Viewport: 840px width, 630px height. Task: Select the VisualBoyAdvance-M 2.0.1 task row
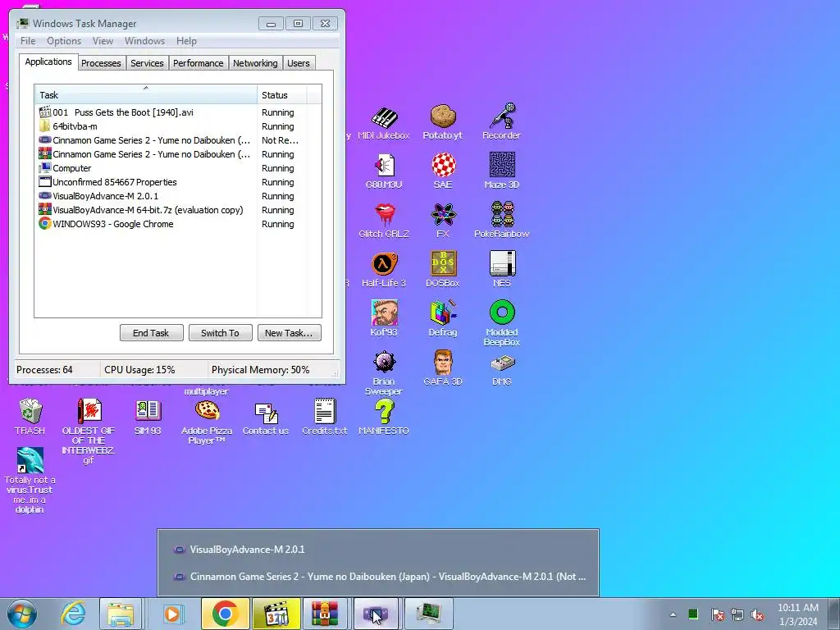(178, 196)
